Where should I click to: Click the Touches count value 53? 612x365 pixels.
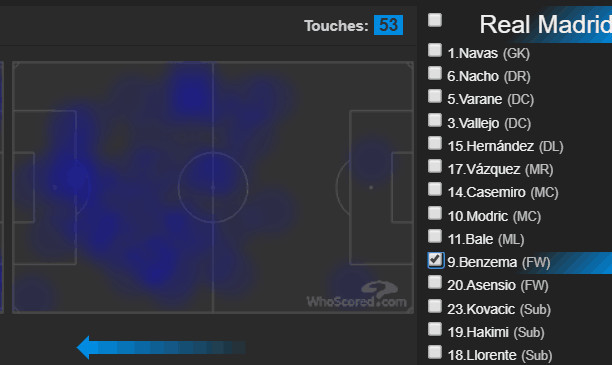point(388,25)
